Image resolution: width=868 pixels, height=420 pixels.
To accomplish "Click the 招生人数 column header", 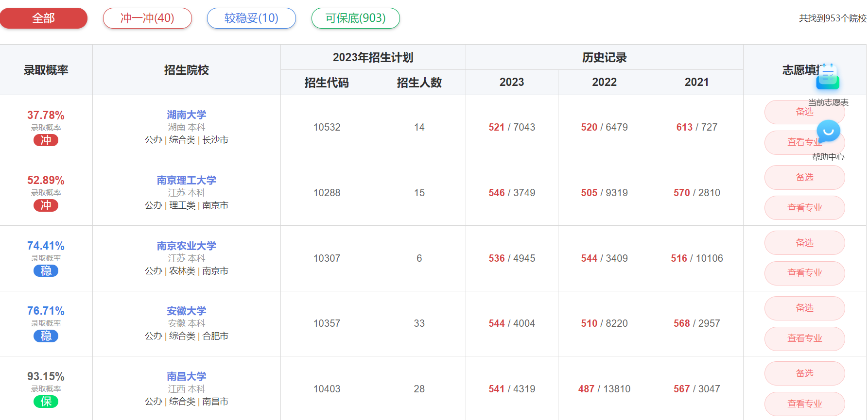I will [419, 83].
